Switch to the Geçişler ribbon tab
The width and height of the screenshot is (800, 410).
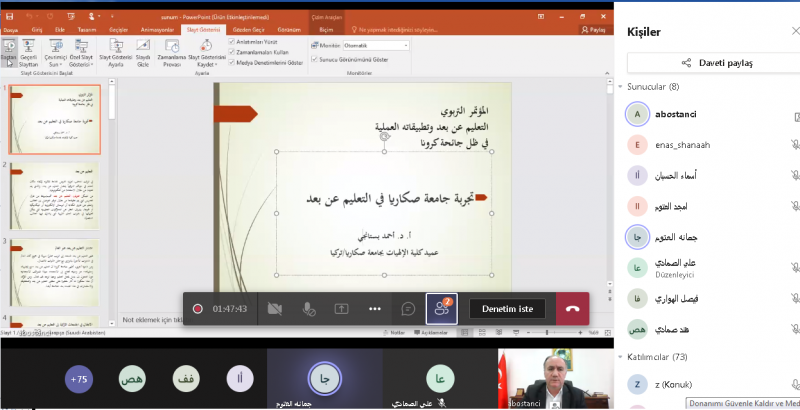118,30
